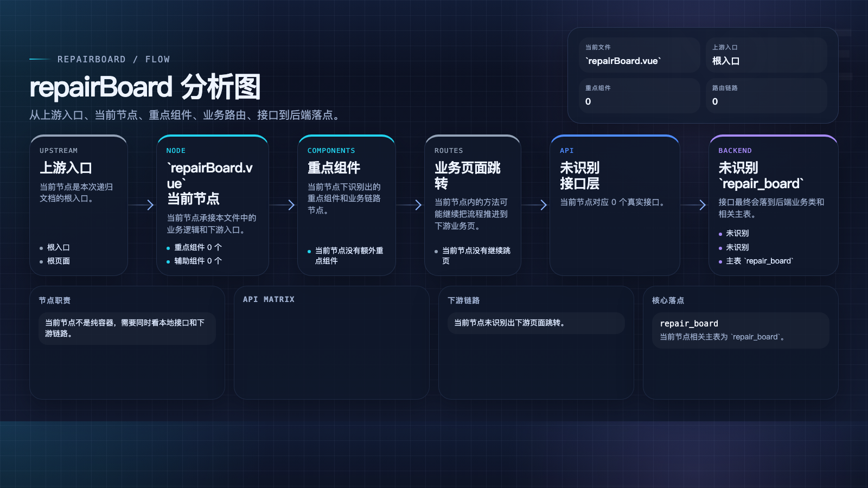Click arrow between NODE and COMPONENTS cards
The height and width of the screenshot is (488, 868).
(282, 205)
